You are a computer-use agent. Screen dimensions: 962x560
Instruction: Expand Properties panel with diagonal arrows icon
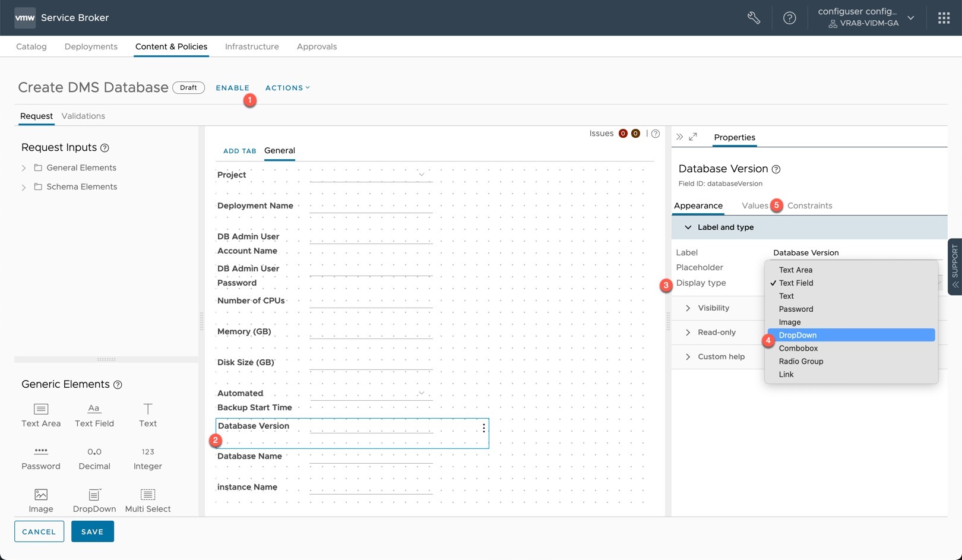[x=693, y=137]
